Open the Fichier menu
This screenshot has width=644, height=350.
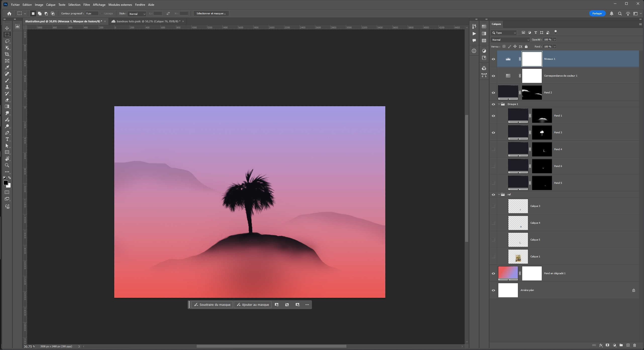[x=15, y=5]
